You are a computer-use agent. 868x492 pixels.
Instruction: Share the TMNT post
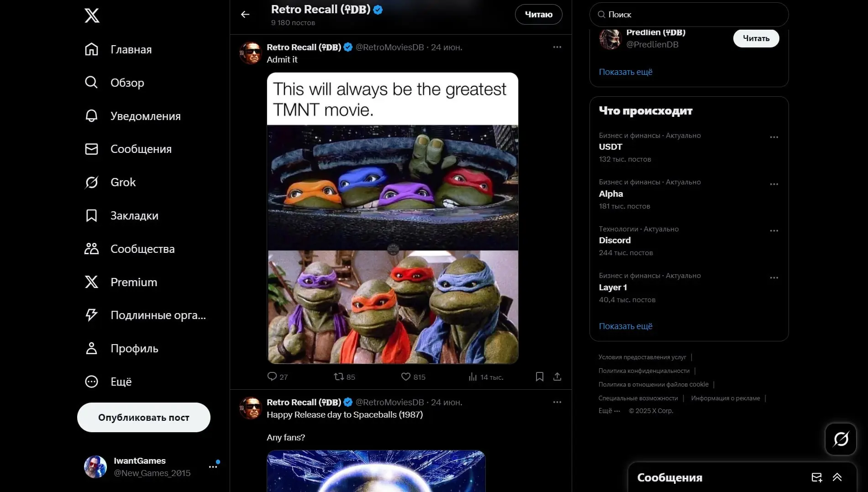click(557, 377)
